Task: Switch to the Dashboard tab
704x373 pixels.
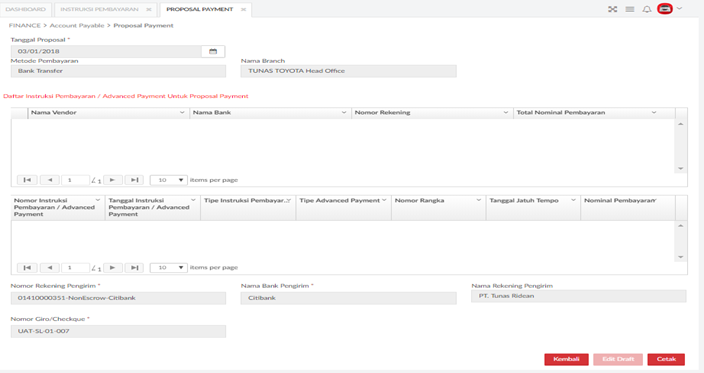Action: [26, 9]
